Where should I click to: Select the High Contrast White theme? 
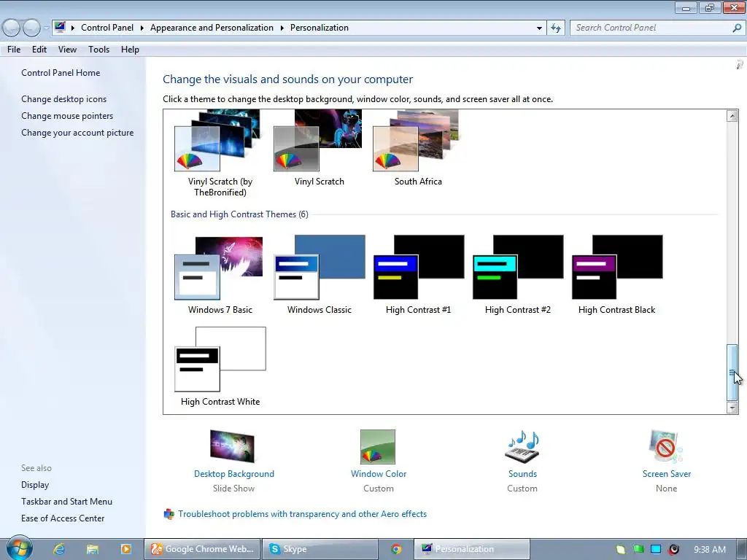(220, 367)
